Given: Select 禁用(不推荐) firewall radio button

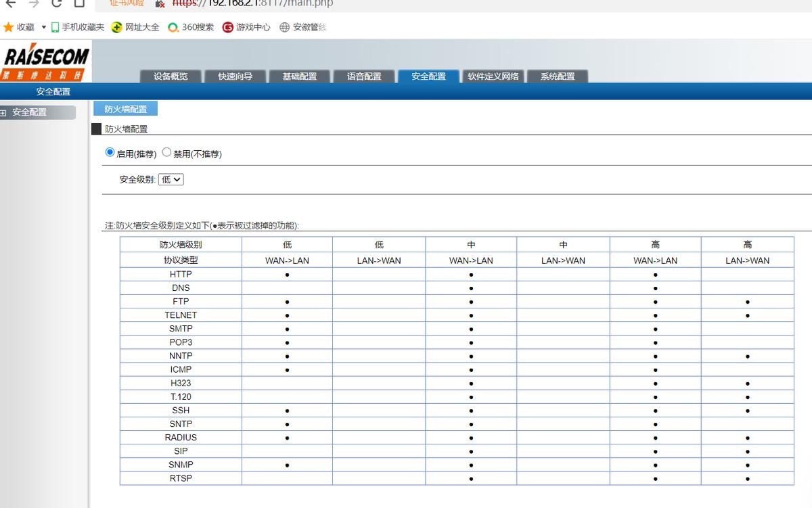Looking at the screenshot, I should [167, 153].
